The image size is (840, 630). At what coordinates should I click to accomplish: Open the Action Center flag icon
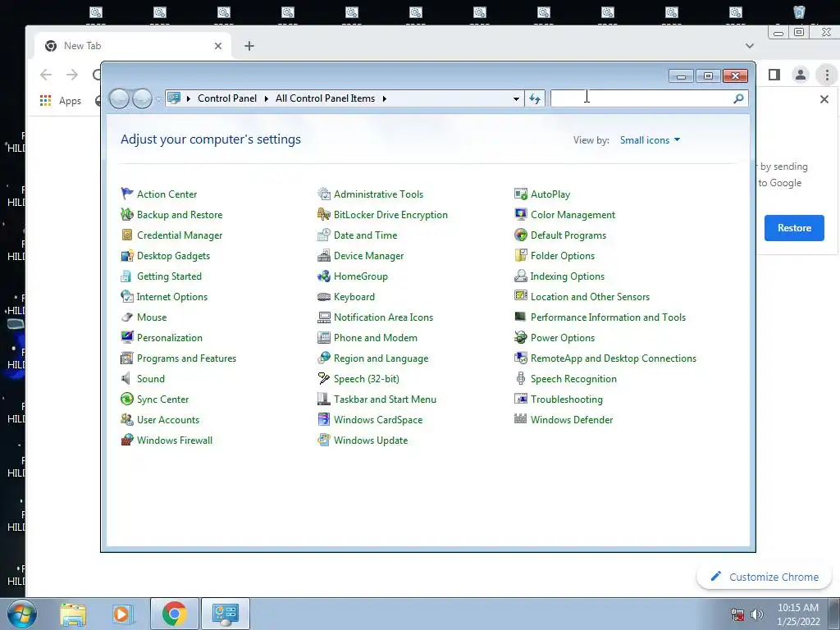[127, 194]
